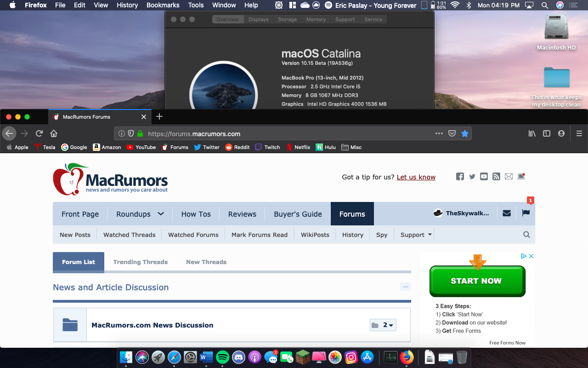The height and width of the screenshot is (368, 588).
Task: Open Photos app from the dock
Action: coord(335,357)
